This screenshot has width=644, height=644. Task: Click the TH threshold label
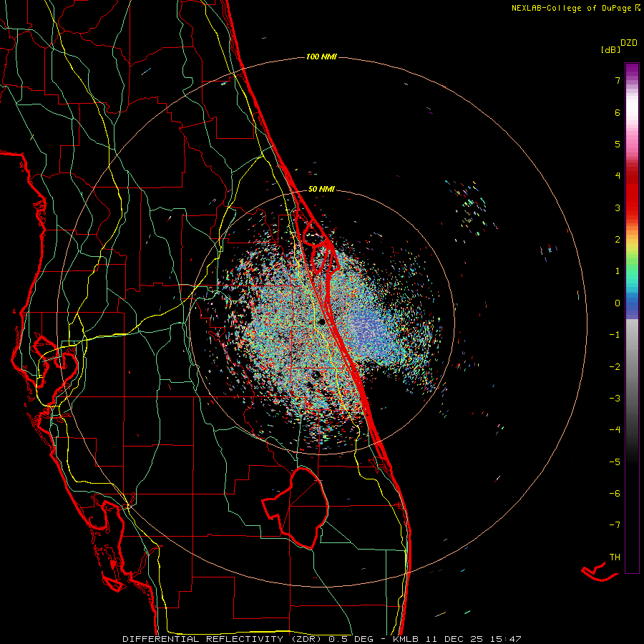click(615, 557)
